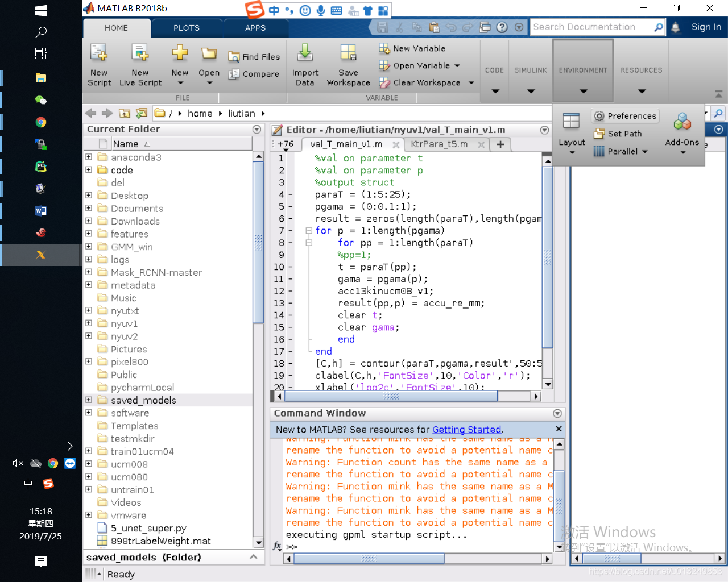
Task: Expand the RESOURCES section dropdown
Action: pos(642,91)
